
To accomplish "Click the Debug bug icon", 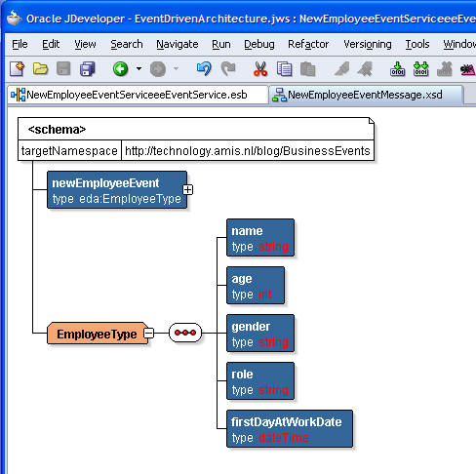I will [468, 69].
